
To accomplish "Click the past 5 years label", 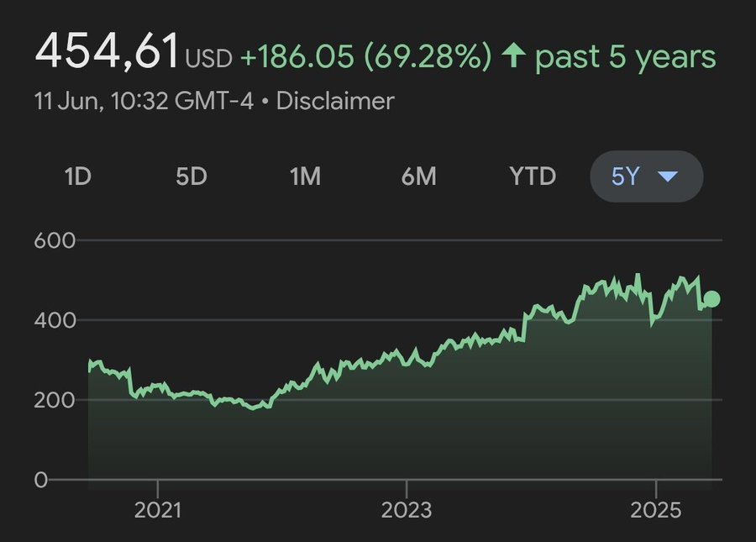I will 625,57.
